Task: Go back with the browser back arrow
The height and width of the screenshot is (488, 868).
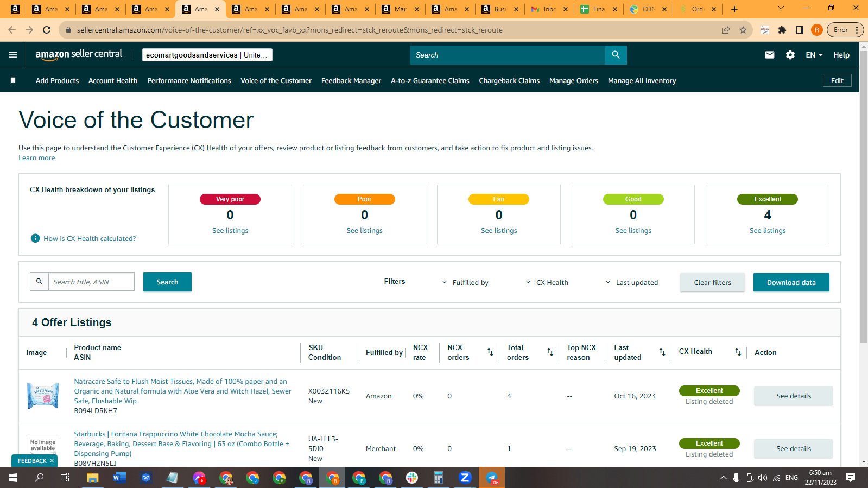Action: pos(12,30)
